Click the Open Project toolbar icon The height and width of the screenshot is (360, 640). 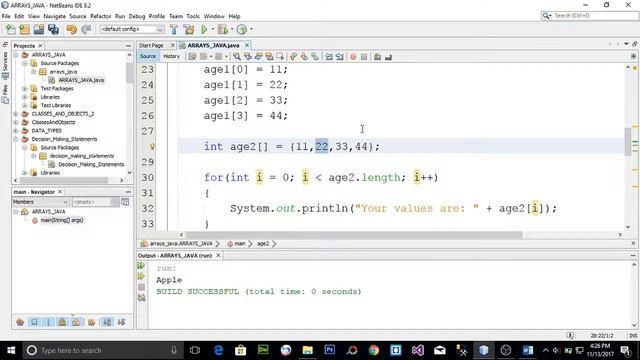pyautogui.click(x=39, y=29)
